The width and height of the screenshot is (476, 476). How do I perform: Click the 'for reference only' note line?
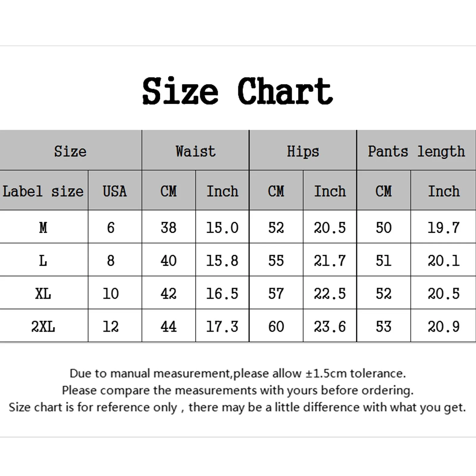(238, 407)
